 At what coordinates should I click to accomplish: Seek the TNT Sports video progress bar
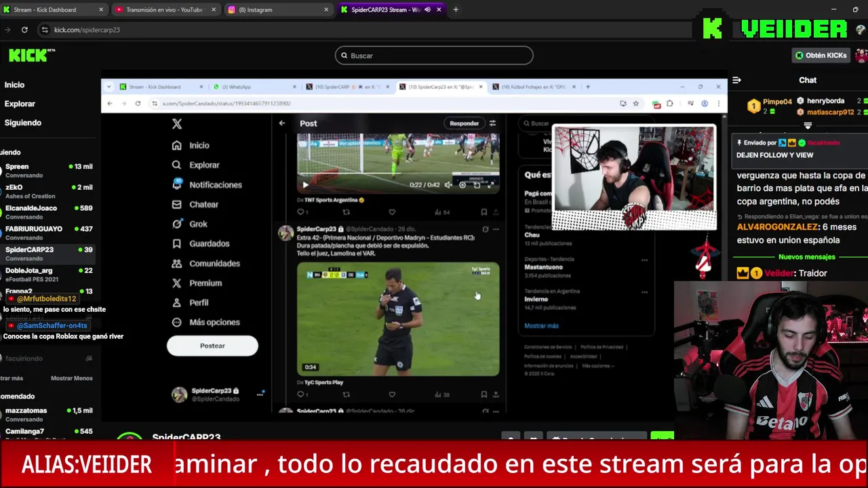[397, 174]
